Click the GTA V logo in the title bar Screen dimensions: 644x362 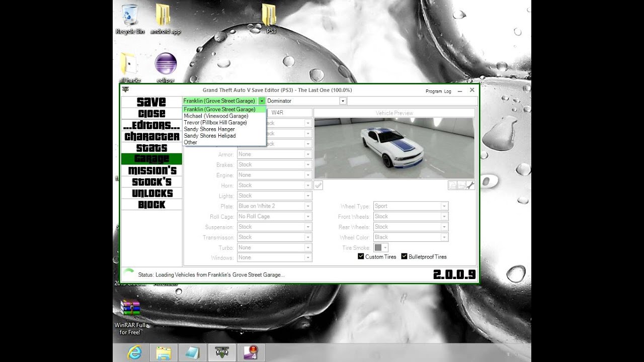(x=125, y=90)
